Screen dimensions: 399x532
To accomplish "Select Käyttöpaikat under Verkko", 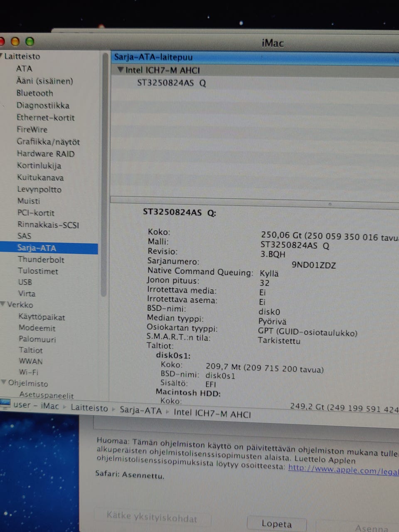I will 42,317.
